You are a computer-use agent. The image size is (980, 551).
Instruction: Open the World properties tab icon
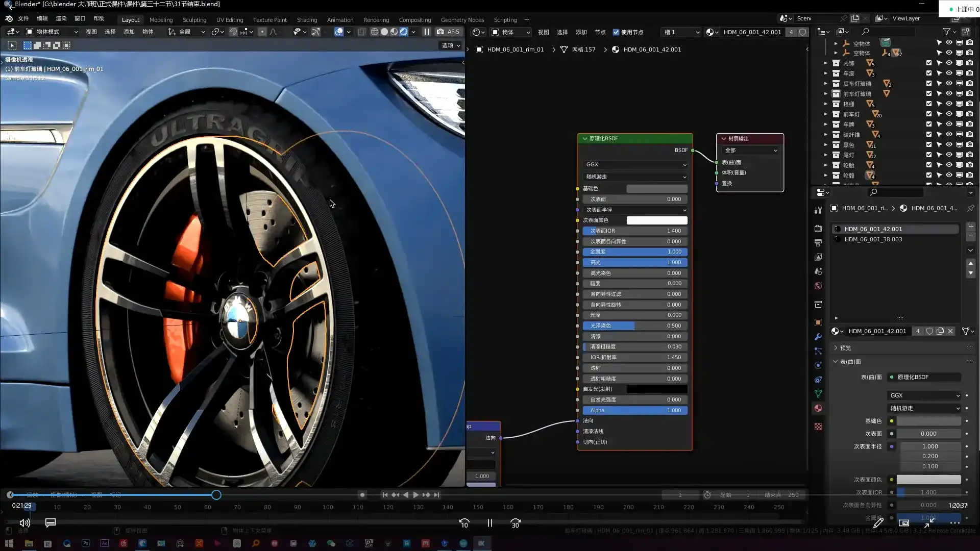818,286
